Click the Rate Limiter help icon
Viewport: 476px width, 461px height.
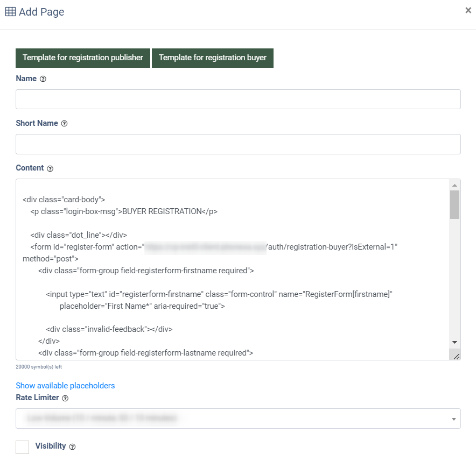click(66, 399)
